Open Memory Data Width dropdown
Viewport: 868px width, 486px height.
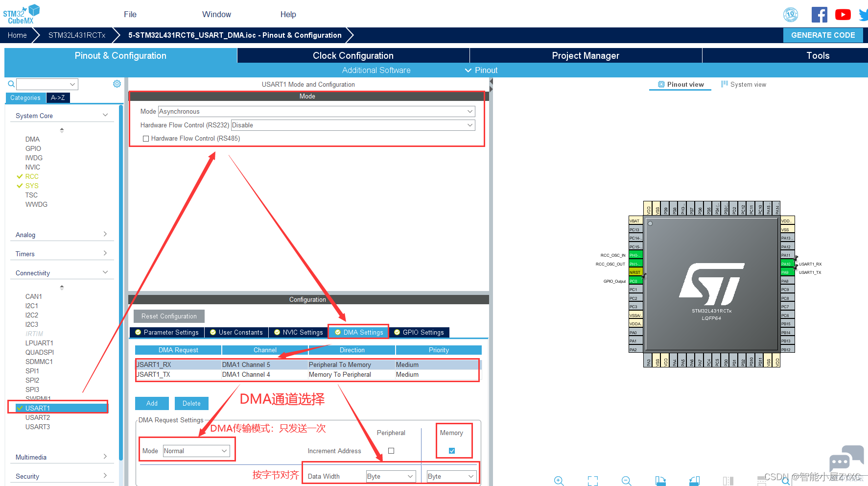tap(451, 476)
